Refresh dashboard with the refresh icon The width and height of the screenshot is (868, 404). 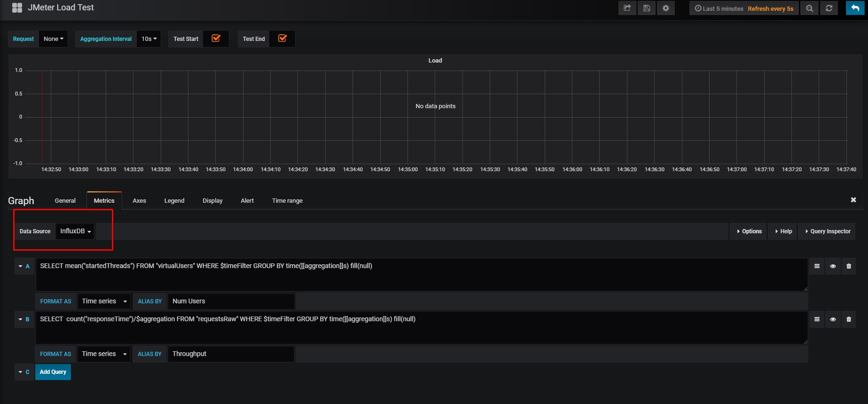[x=829, y=8]
